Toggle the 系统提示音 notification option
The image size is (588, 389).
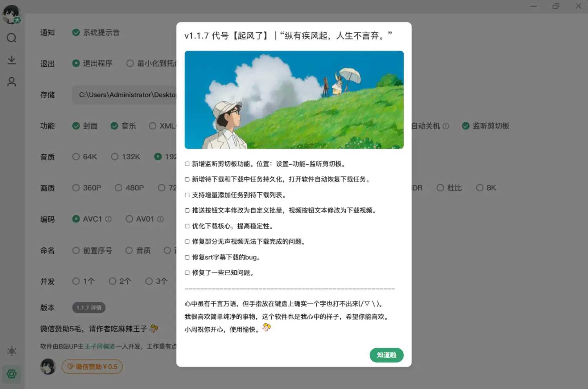point(96,33)
